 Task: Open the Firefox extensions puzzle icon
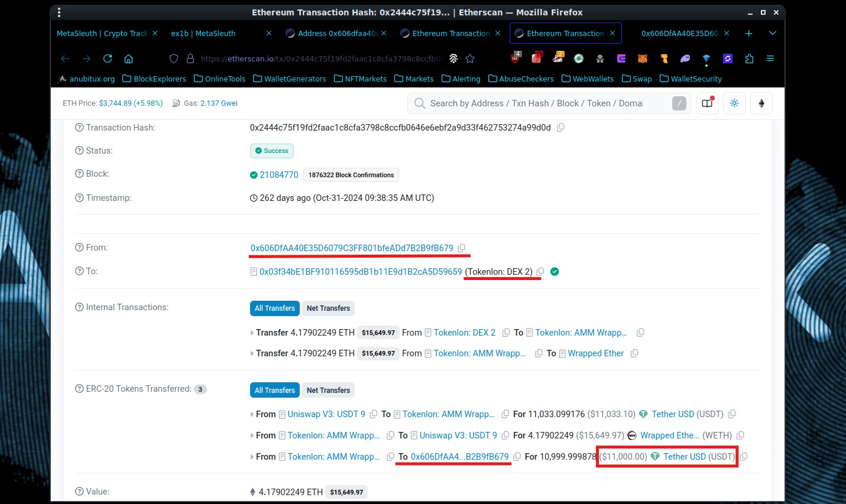pyautogui.click(x=749, y=58)
